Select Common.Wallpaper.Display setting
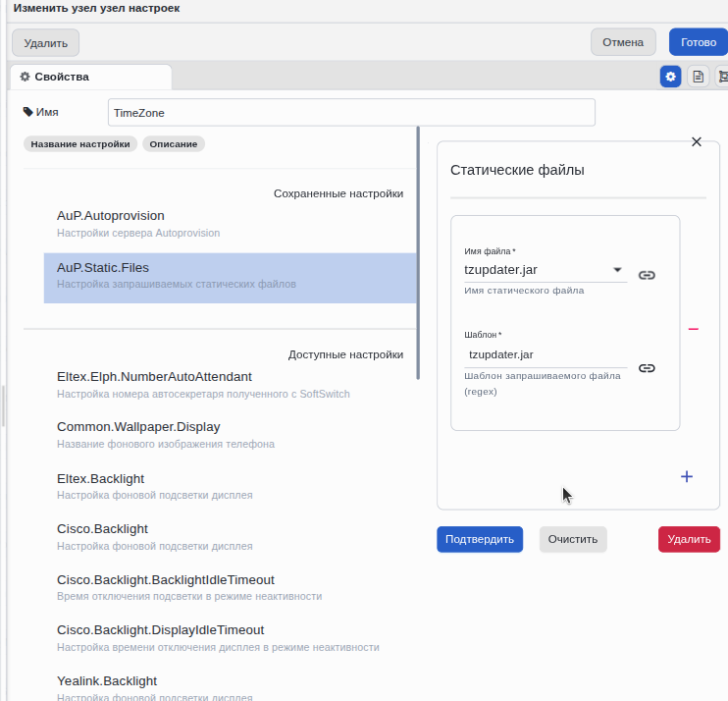Image resolution: width=728 pixels, height=701 pixels. [231, 435]
